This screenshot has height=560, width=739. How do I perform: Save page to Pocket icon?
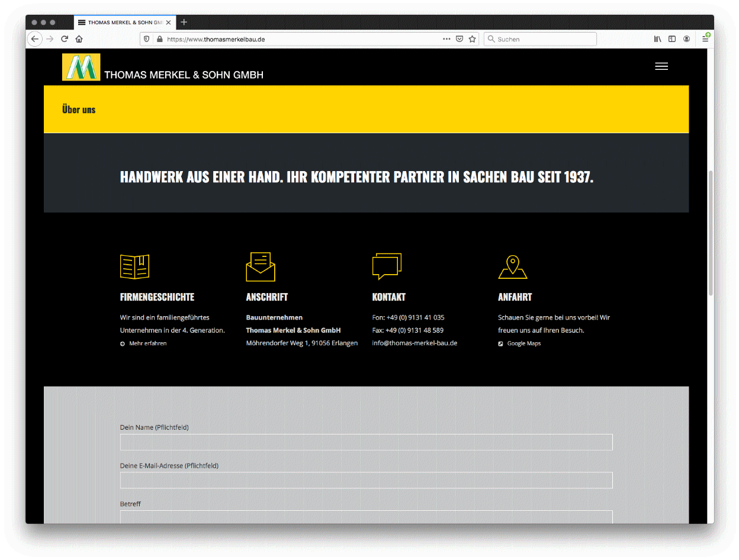click(x=460, y=39)
